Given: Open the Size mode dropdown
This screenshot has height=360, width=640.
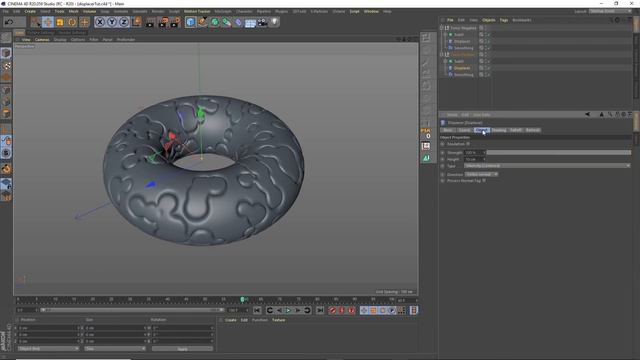Looking at the screenshot, I should (x=115, y=349).
